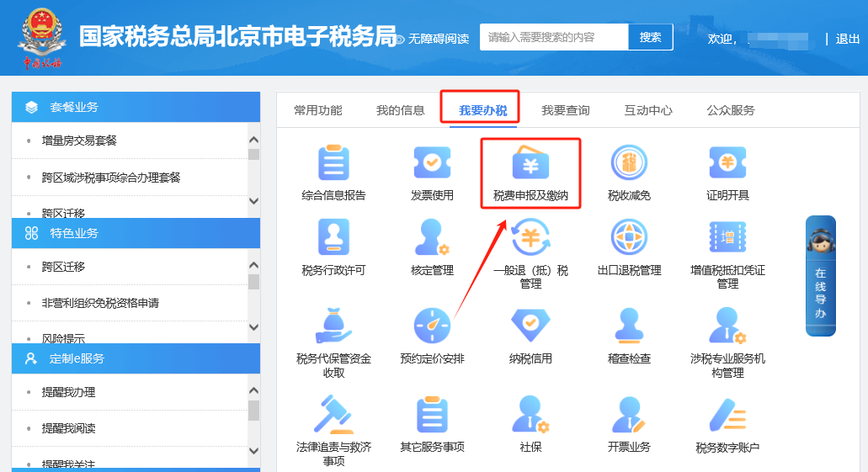
Task: Open 证明开具 icon
Action: (x=727, y=162)
